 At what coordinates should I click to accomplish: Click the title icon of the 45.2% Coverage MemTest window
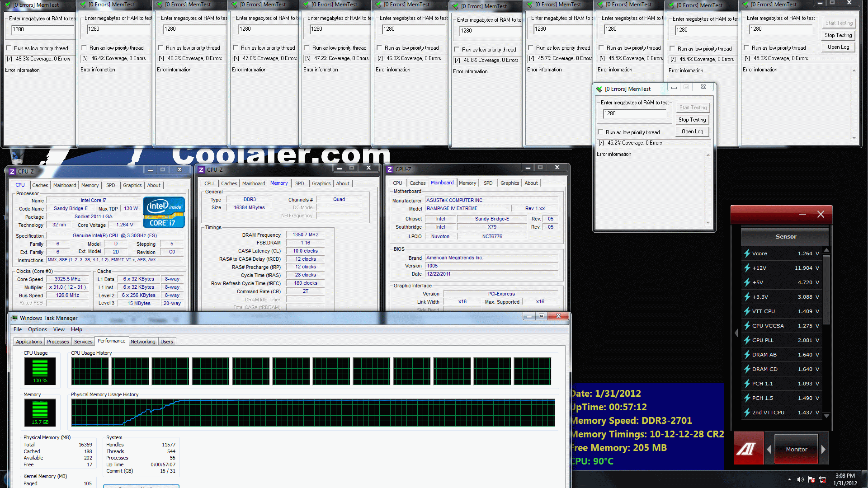599,89
